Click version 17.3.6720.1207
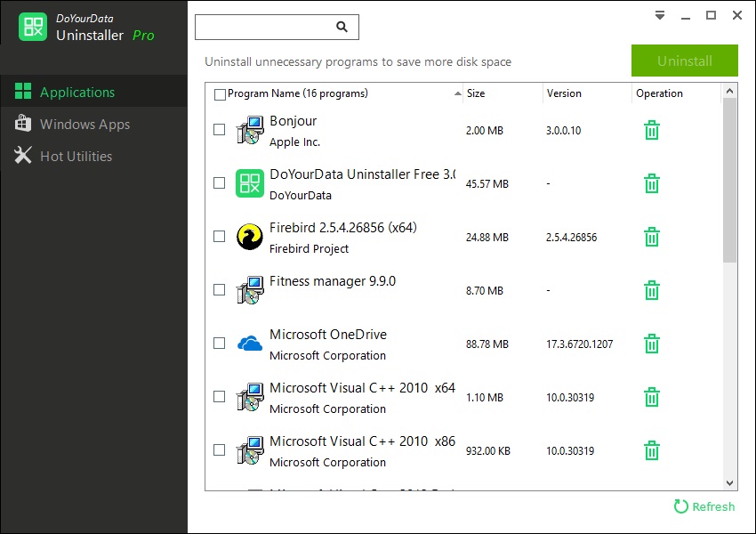The image size is (756, 534). click(x=579, y=344)
